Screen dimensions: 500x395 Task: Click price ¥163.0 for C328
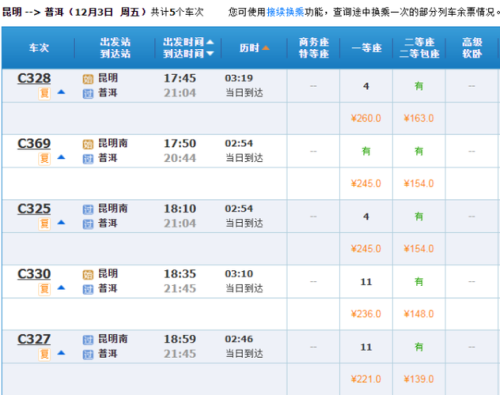point(419,118)
